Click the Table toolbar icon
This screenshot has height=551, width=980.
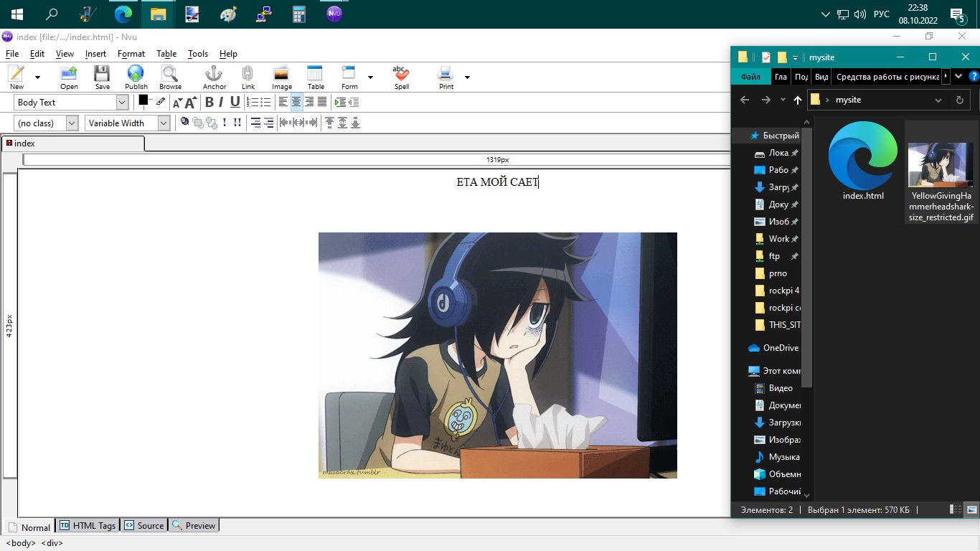click(316, 77)
